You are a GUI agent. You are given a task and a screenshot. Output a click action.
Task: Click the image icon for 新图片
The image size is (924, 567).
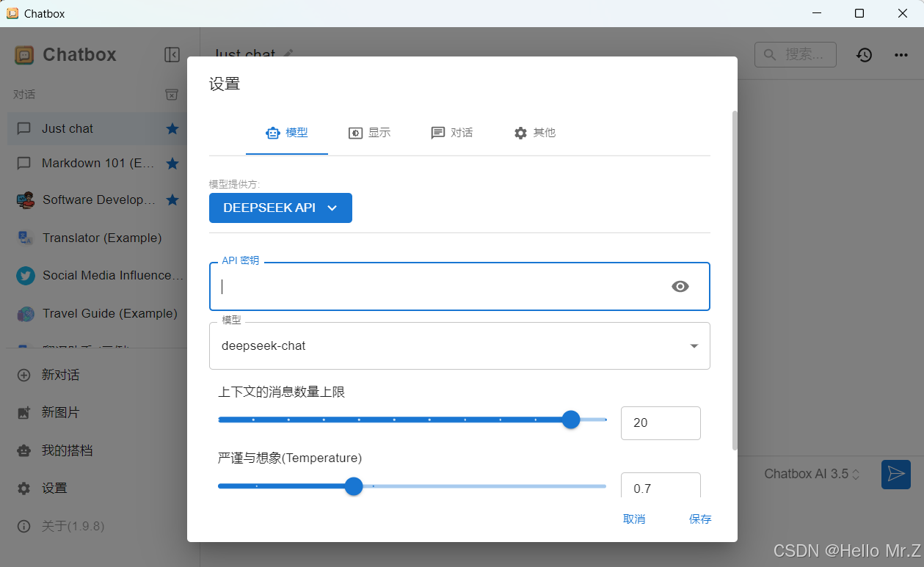click(x=24, y=413)
